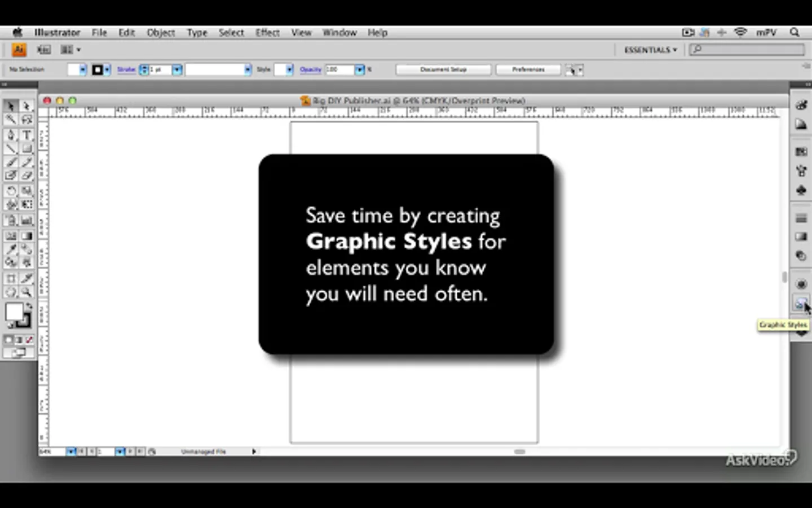Expand the stroke weight dropdown
The width and height of the screenshot is (812, 508).
point(177,69)
